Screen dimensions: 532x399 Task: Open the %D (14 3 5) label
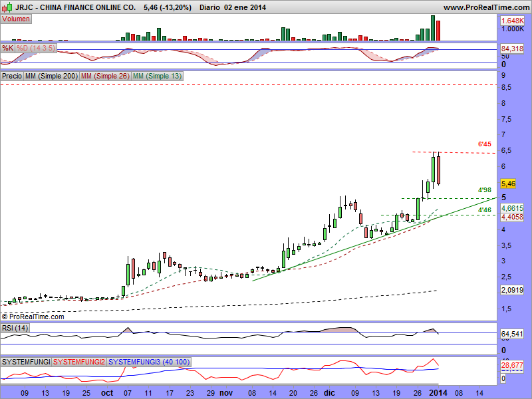(36, 48)
